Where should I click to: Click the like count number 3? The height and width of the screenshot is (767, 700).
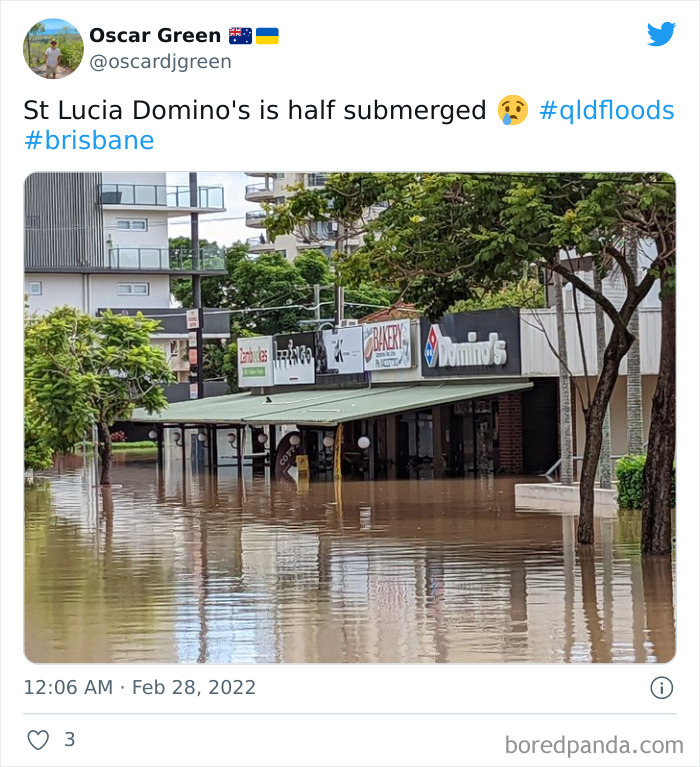click(x=70, y=739)
